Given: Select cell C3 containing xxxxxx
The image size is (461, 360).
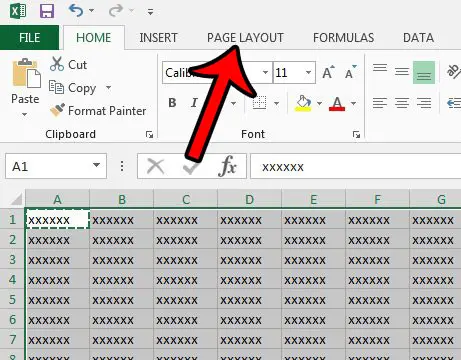Looking at the screenshot, I should tap(185, 259).
